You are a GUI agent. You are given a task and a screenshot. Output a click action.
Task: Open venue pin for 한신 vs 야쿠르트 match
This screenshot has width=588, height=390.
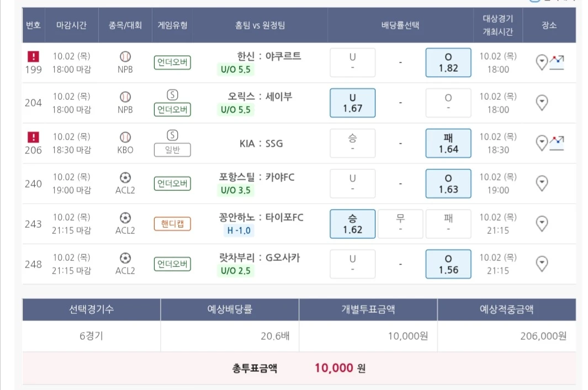pos(542,62)
